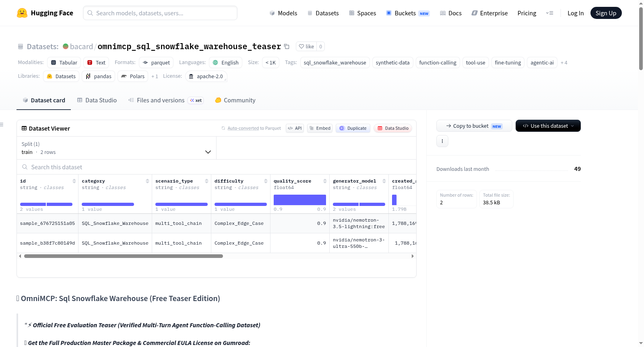Click the Log In link
Image resolution: width=644 pixels, height=347 pixels.
[x=576, y=13]
